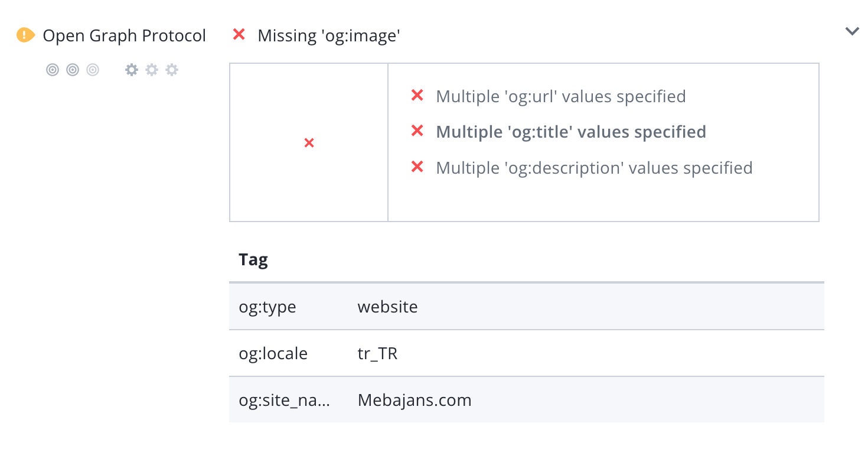
Task: Click the Missing 'og:image' message
Action: 329,35
